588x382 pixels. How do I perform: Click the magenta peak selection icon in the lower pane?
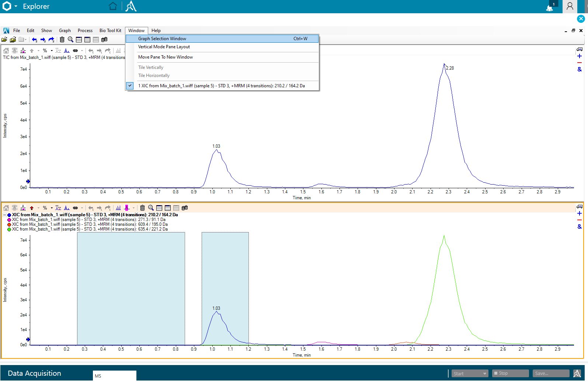pyautogui.click(x=127, y=208)
